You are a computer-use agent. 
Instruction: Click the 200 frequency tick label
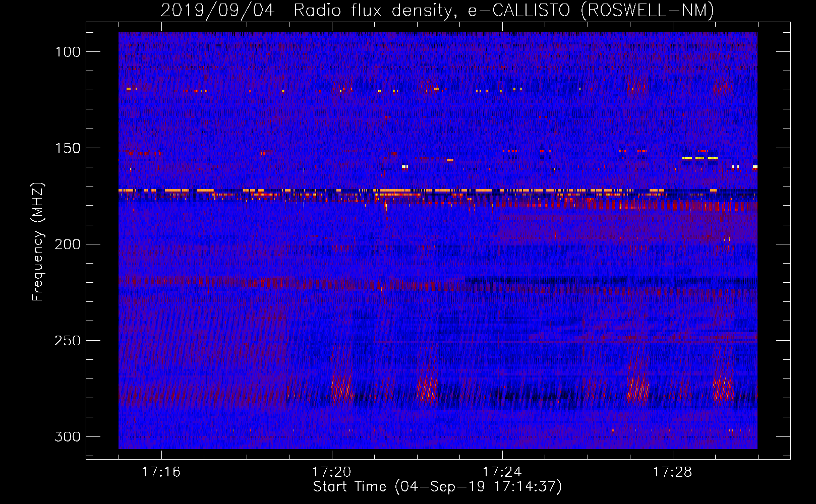coord(68,244)
